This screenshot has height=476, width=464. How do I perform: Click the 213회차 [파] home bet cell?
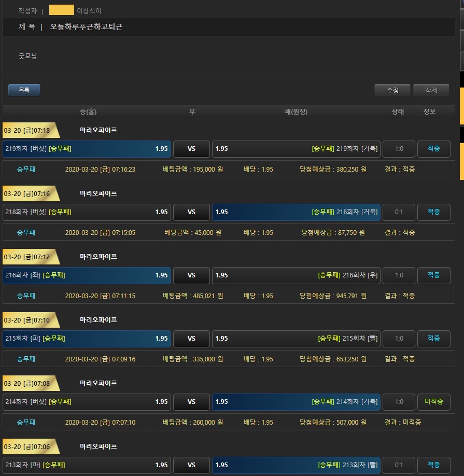pos(87,465)
